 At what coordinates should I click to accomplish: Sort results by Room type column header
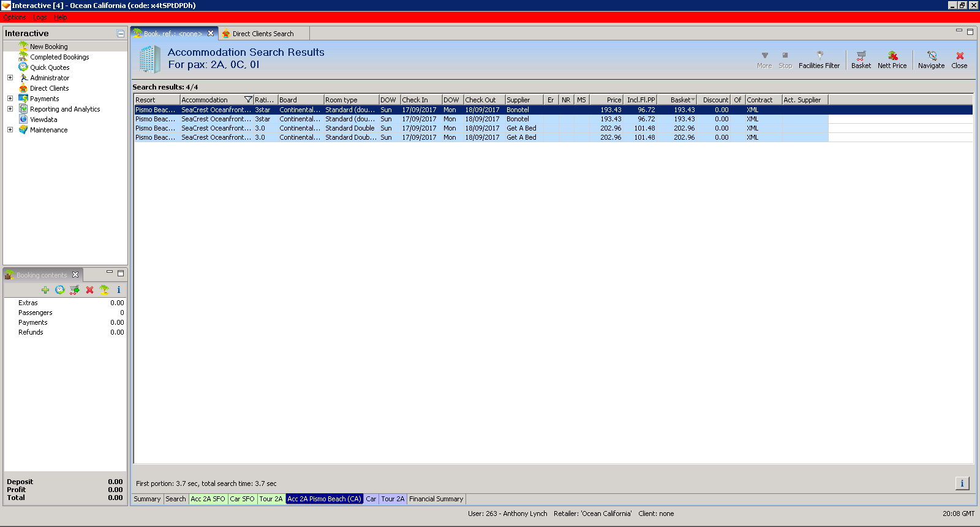[x=351, y=100]
